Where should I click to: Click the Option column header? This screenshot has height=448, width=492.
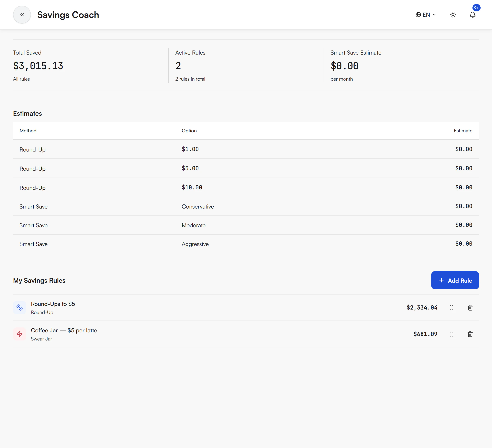(x=189, y=131)
